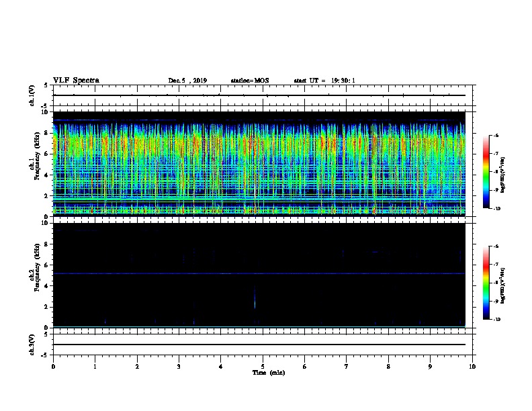The image size is (532, 411).
Task: Click the "ch.1(V)" voltage axis label
Action: pyautogui.click(x=32, y=95)
